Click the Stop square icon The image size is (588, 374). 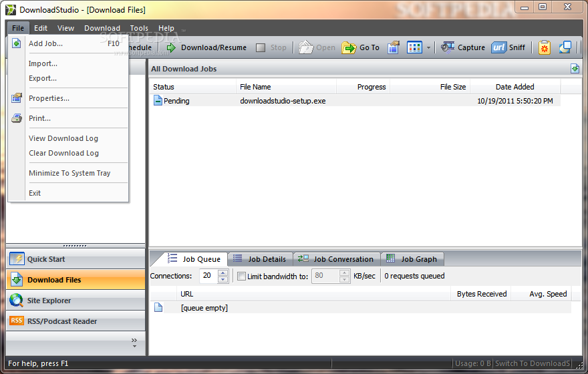[260, 47]
